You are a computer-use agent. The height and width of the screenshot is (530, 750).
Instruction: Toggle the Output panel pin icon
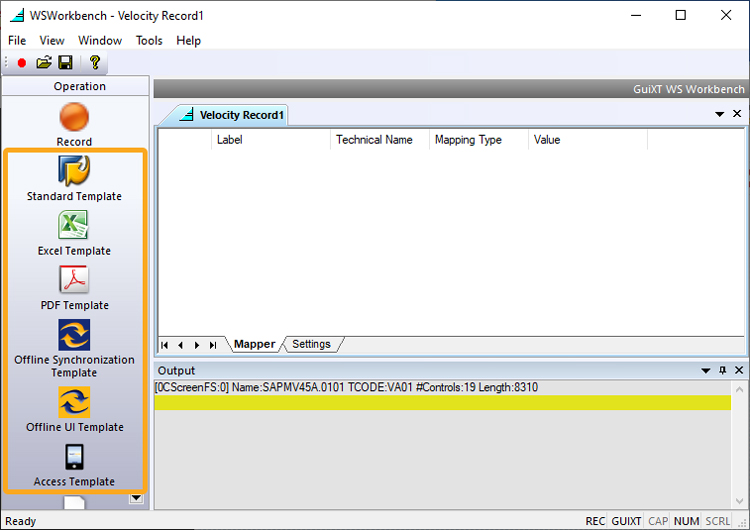(x=723, y=370)
